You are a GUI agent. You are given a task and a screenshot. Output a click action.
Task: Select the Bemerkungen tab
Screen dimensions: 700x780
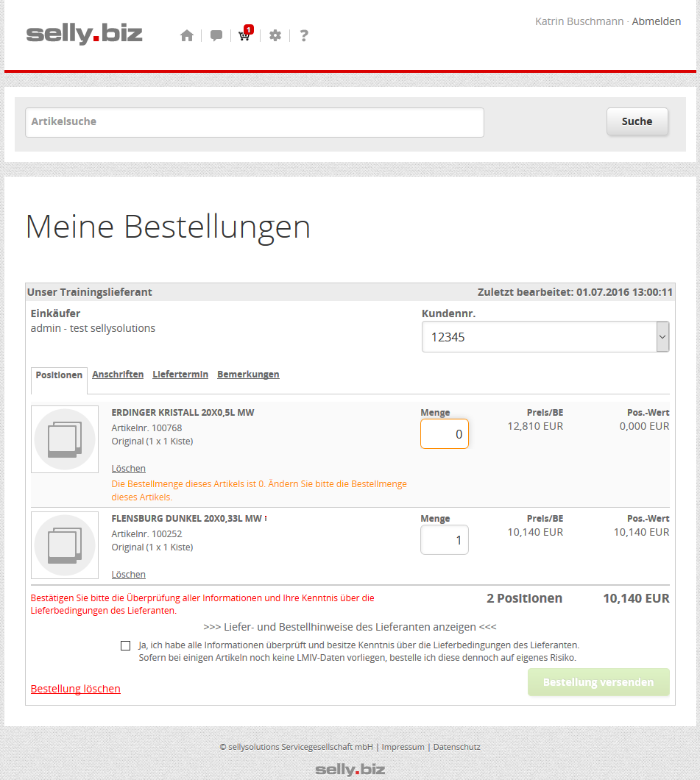pyautogui.click(x=248, y=375)
